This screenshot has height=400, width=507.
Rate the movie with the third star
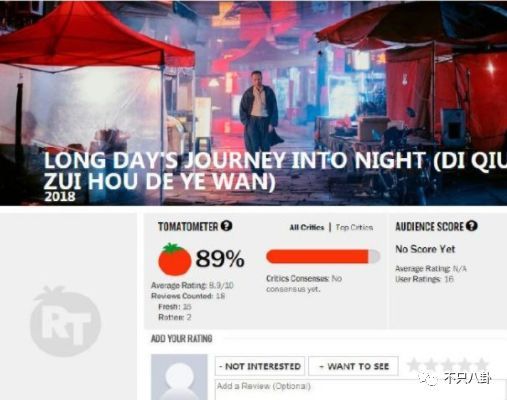coord(448,365)
